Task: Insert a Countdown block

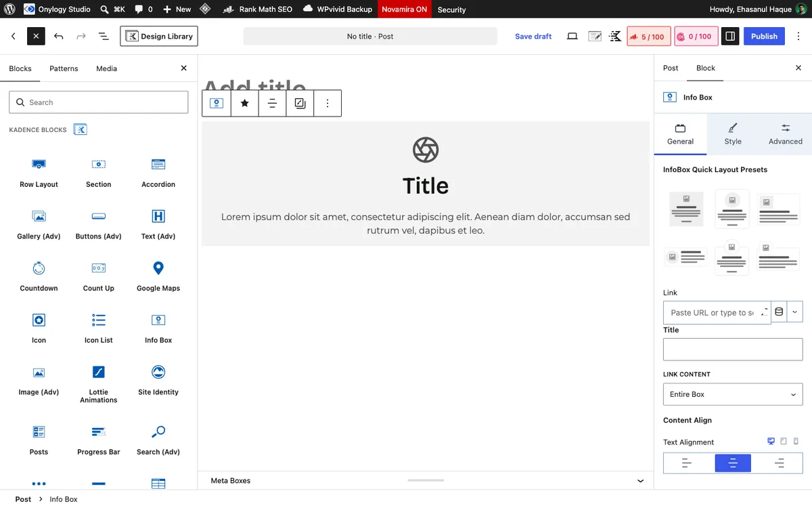Action: [x=39, y=277]
